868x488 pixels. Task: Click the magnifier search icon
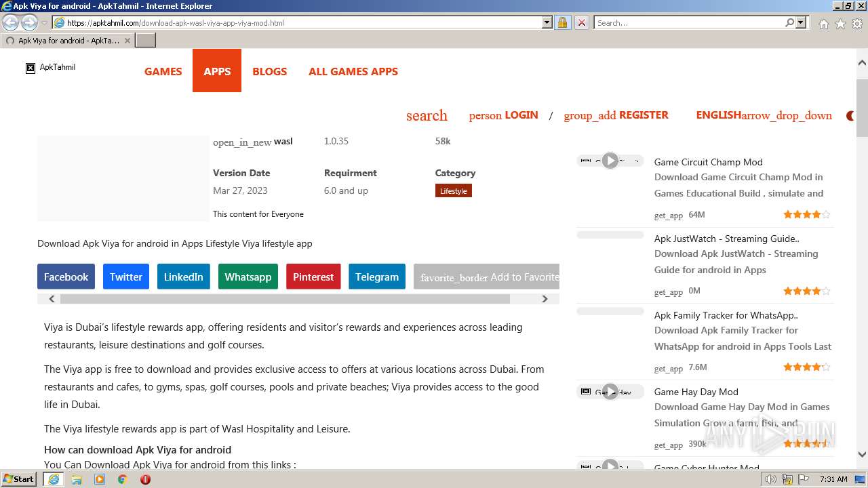(789, 23)
